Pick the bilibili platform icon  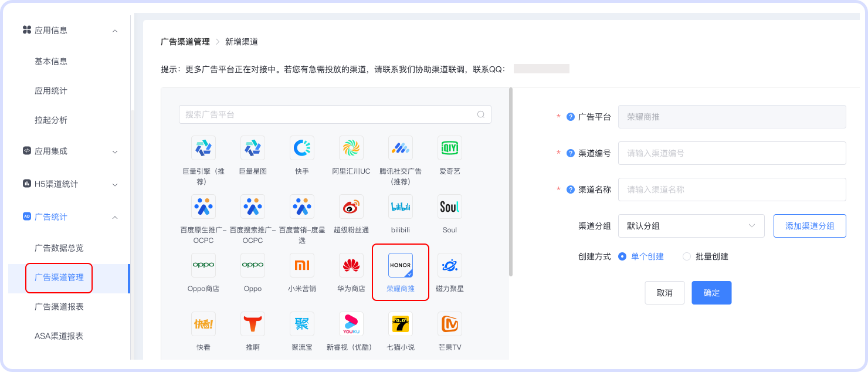(x=401, y=207)
